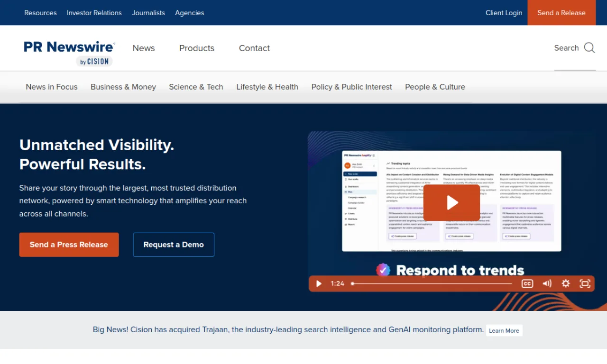Screen dimensions: 607x364
Task: Open the Contact menu
Action: click(x=254, y=48)
